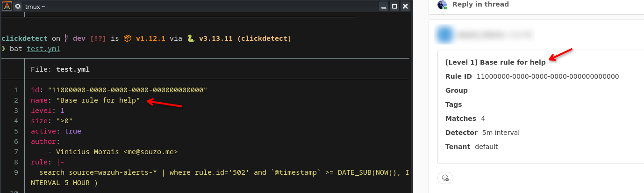Select the '[Level 1] Base rule for help' title

[x=495, y=62]
